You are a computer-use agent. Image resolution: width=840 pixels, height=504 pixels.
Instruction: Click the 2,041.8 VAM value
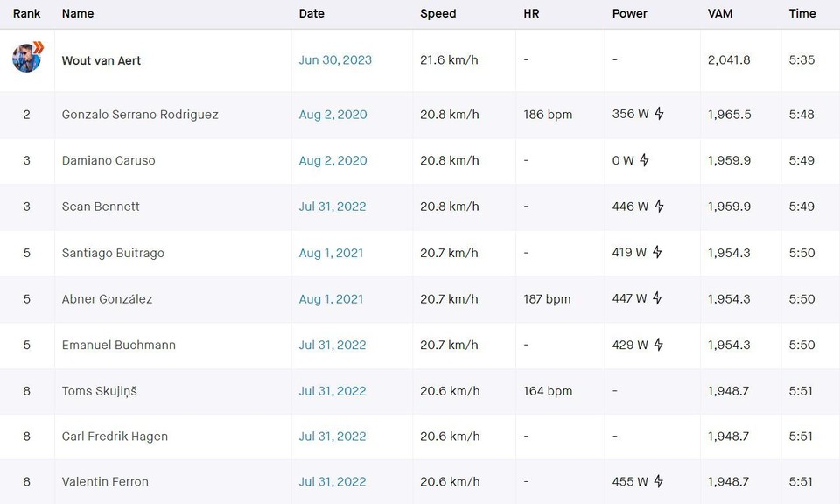(x=729, y=60)
